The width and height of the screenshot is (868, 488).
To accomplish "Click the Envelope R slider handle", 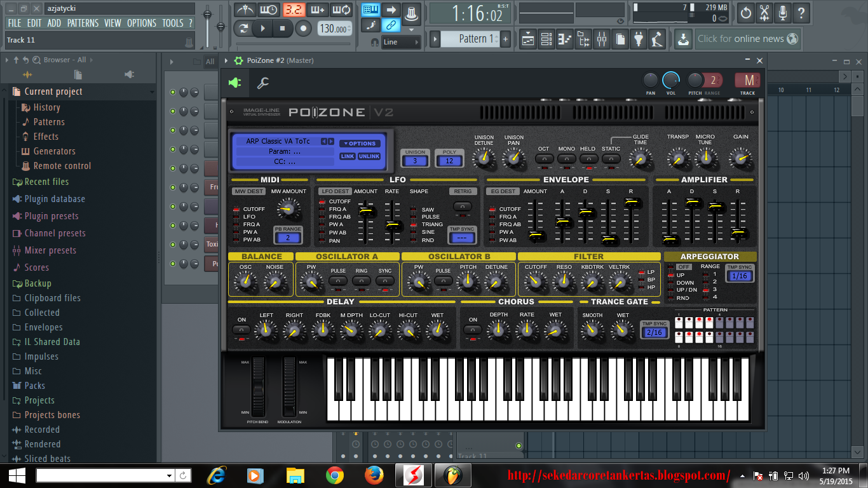I will pos(632,202).
